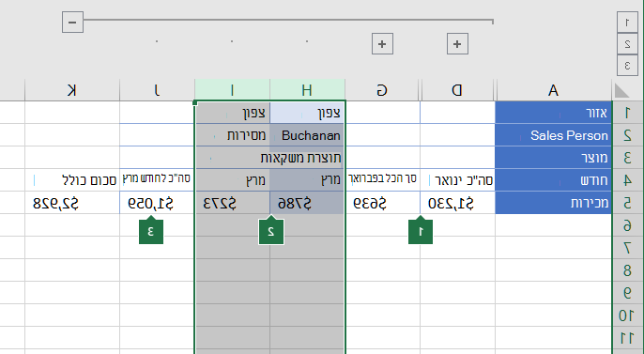Select the סה"כ ינואר cell

(x=457, y=180)
